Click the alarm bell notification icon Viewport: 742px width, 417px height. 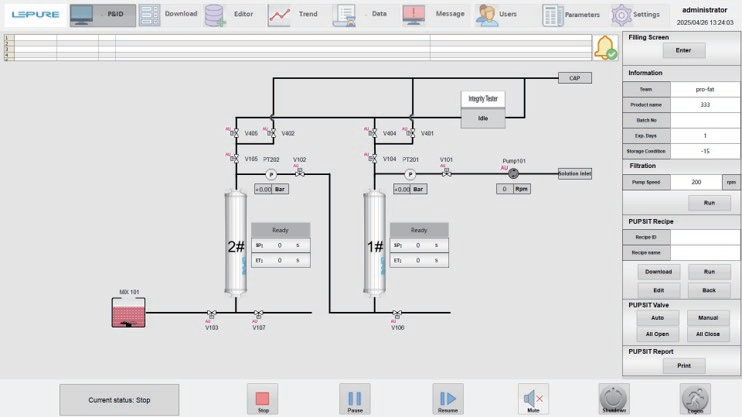coord(605,47)
